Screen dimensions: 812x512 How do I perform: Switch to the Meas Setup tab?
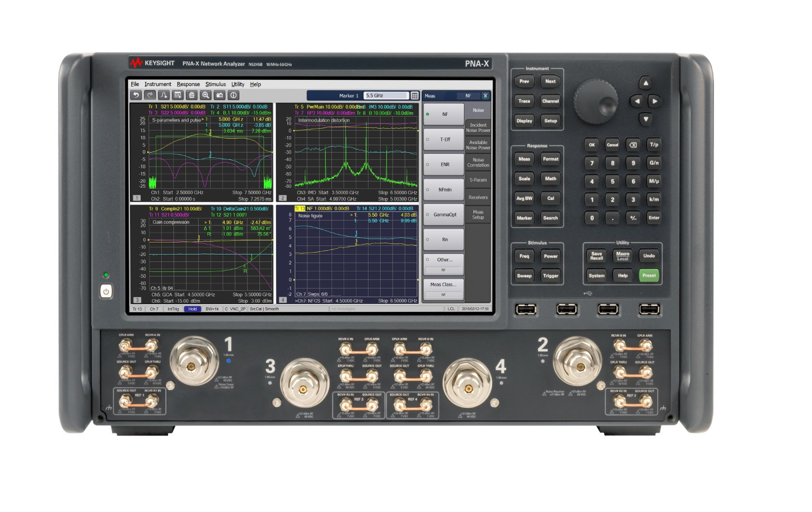478,215
